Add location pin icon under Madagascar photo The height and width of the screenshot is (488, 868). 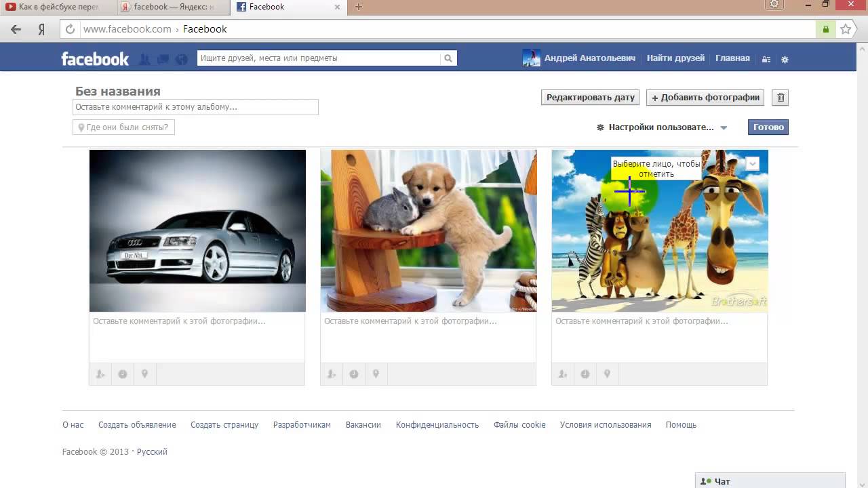(x=607, y=373)
